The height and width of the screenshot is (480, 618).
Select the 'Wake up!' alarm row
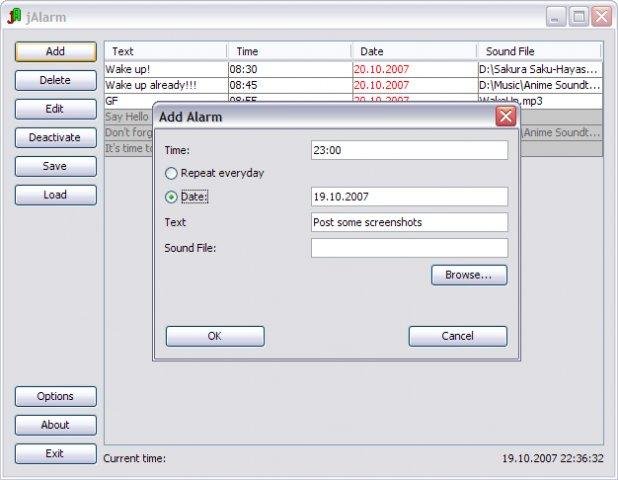point(165,70)
